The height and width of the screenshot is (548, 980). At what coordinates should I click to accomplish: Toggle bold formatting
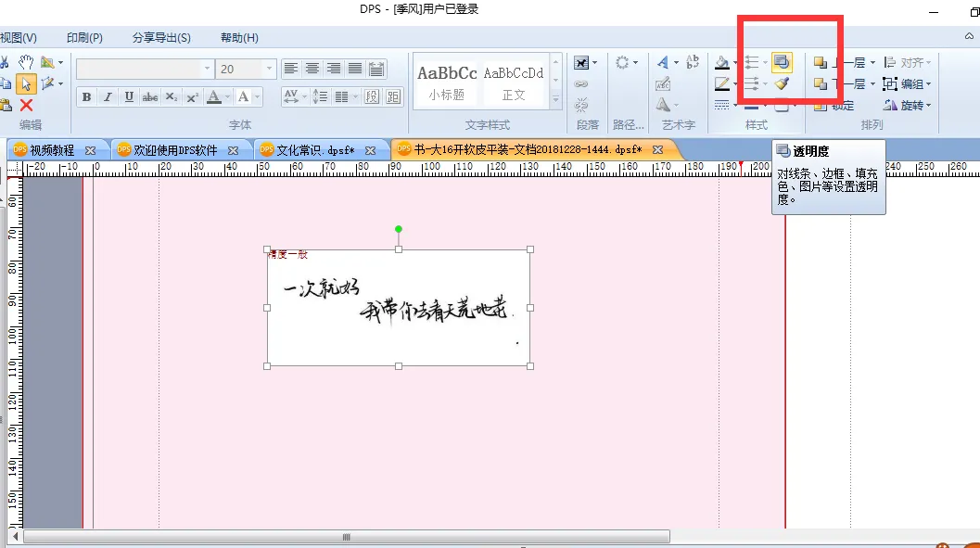click(86, 96)
